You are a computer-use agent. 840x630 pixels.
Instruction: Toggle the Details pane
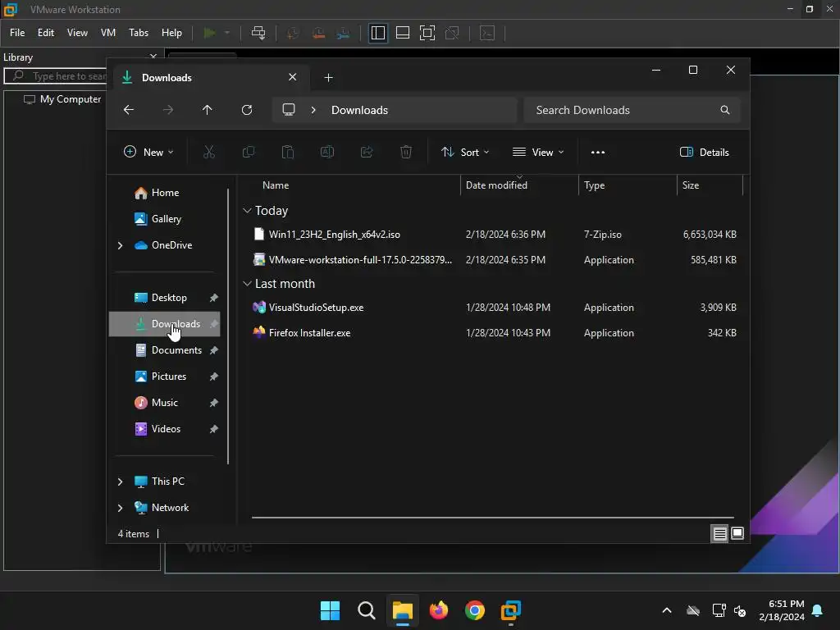(705, 152)
